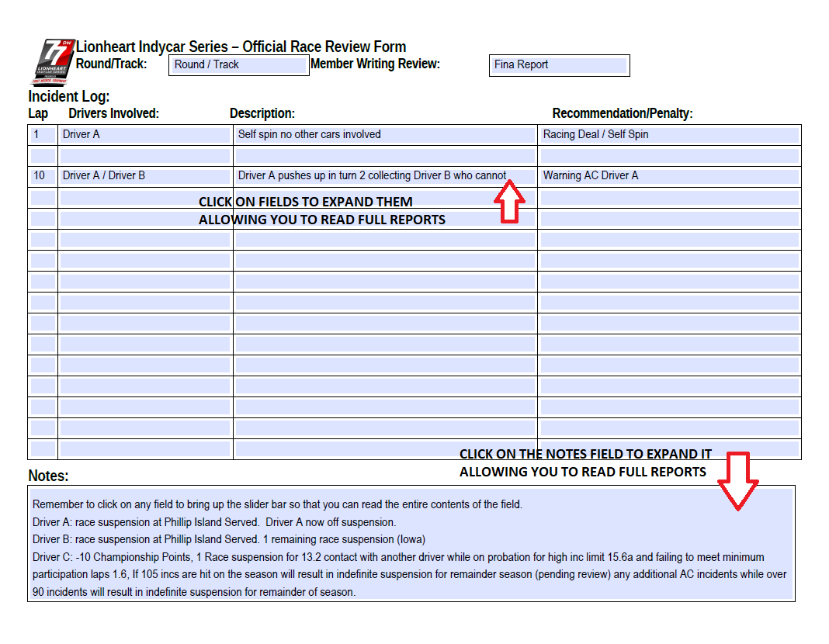The width and height of the screenshot is (829, 644).
Task: Click empty lap field directly below lap 10
Action: point(43,198)
